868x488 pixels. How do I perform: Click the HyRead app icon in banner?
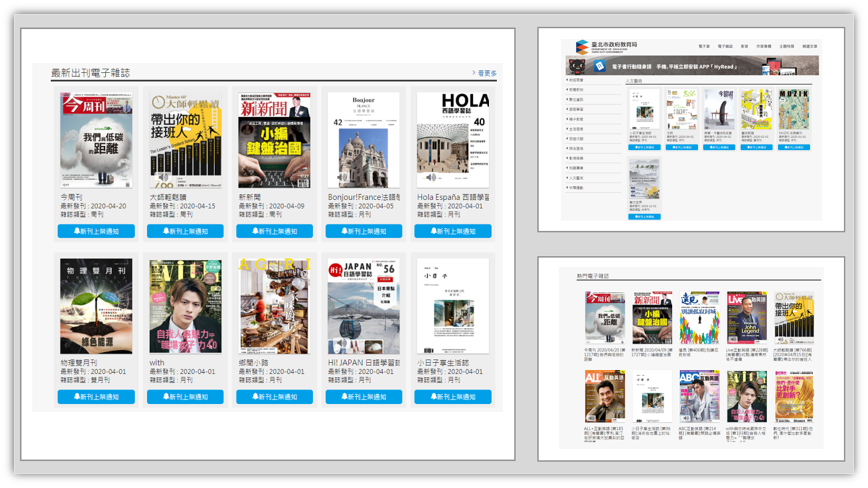[599, 66]
